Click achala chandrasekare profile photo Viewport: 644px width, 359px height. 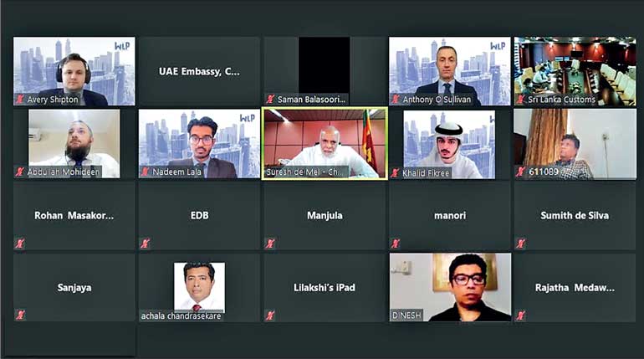tap(199, 287)
